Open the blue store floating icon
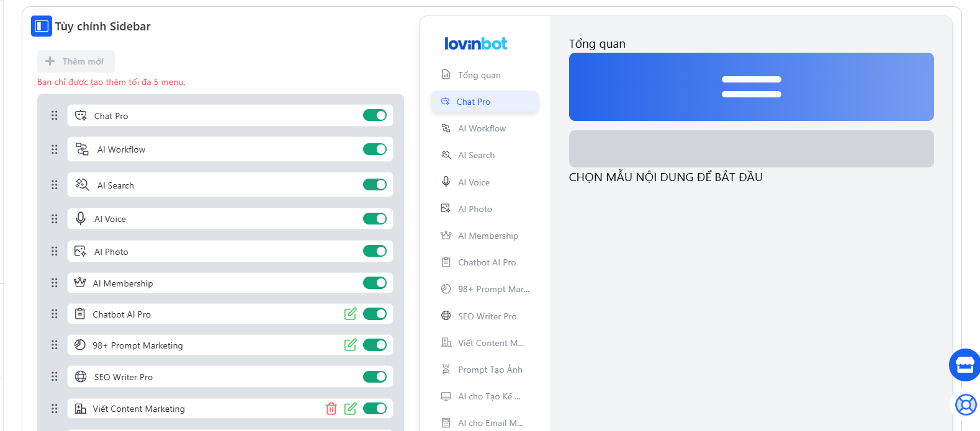The width and height of the screenshot is (980, 431). point(964,365)
